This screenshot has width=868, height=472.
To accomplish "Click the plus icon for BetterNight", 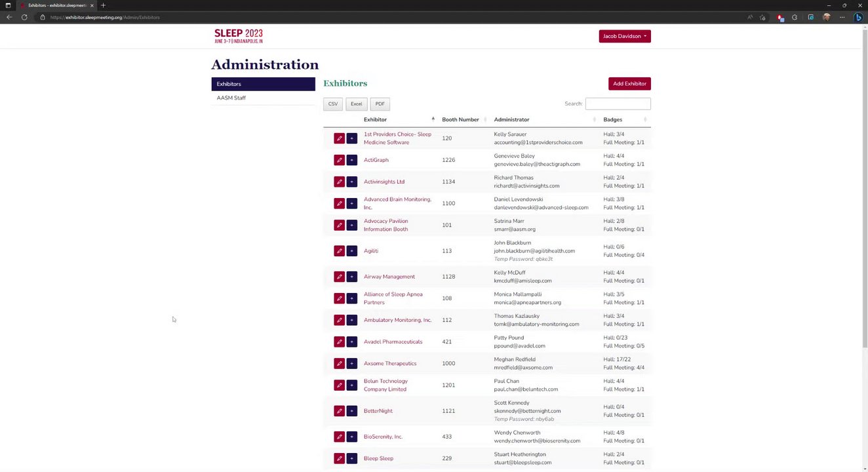I will 351,411.
